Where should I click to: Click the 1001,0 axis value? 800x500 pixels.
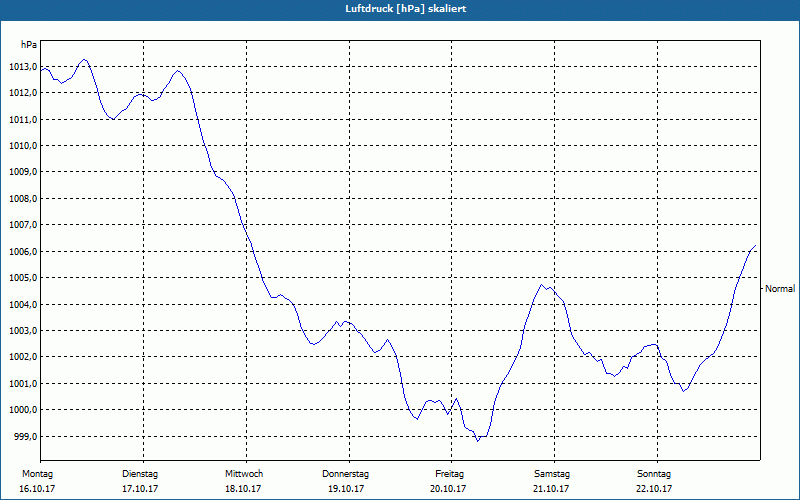coord(23,384)
